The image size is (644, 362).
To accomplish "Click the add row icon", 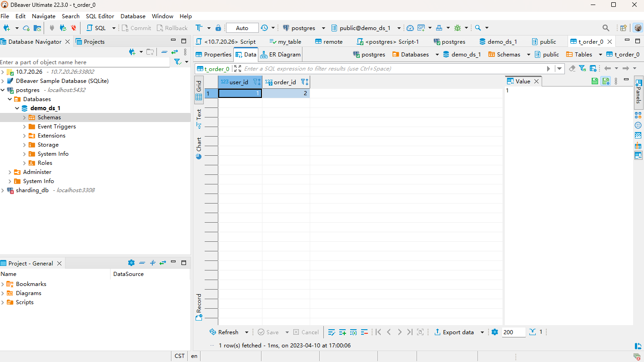I will click(x=342, y=332).
